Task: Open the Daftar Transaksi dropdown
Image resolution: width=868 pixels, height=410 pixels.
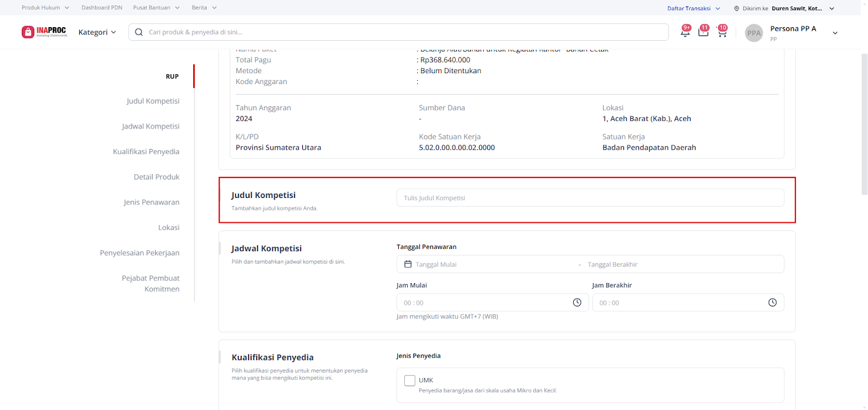Action: 693,8
